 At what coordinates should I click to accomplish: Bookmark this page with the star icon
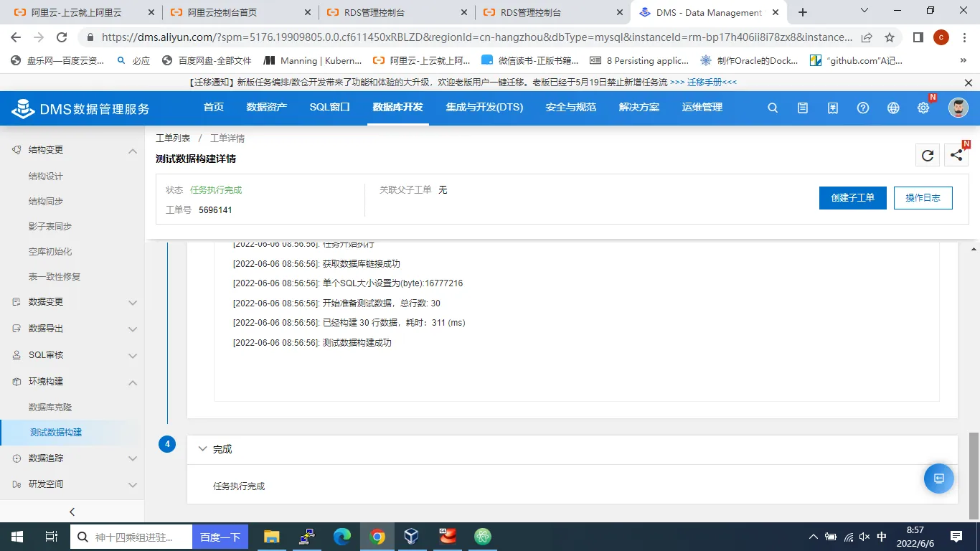(x=890, y=37)
